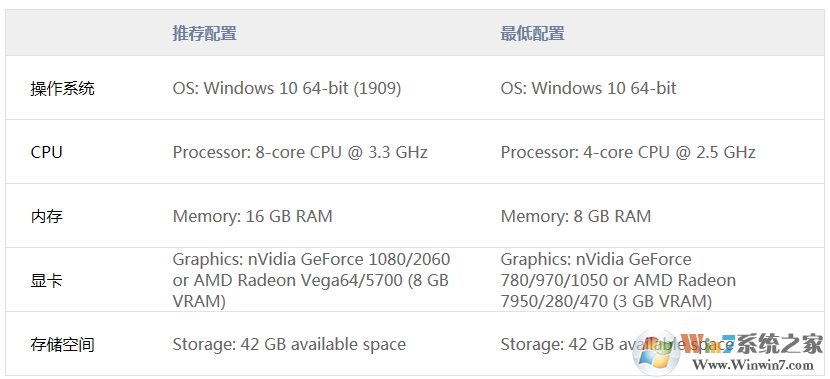Click the 存储空间 row label
This screenshot has height=379, width=830.
(x=62, y=345)
